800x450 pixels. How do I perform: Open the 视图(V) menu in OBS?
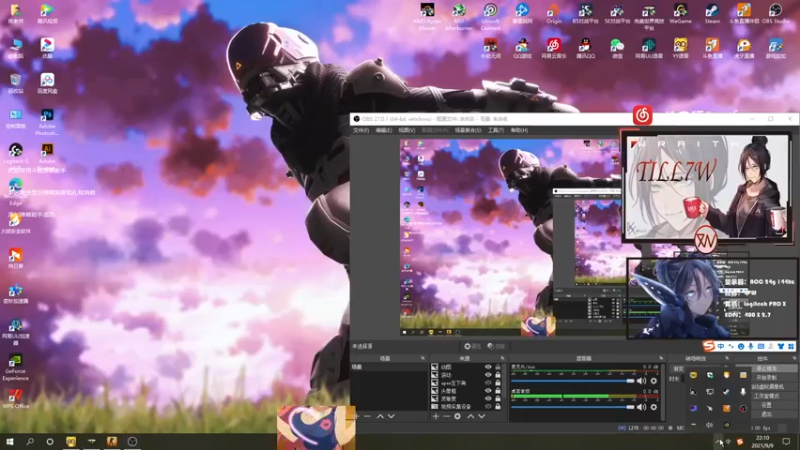407,131
